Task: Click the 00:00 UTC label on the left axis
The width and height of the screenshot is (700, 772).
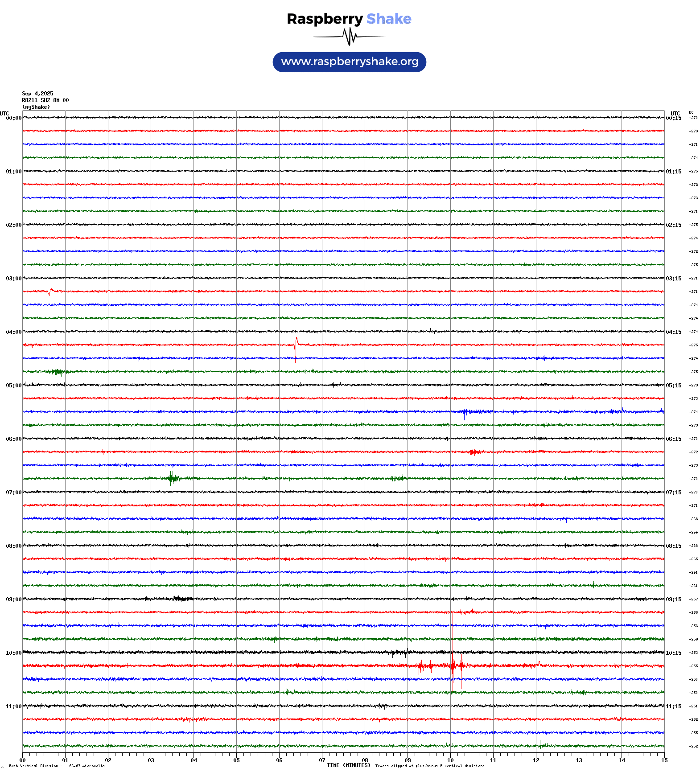Action: (13, 118)
